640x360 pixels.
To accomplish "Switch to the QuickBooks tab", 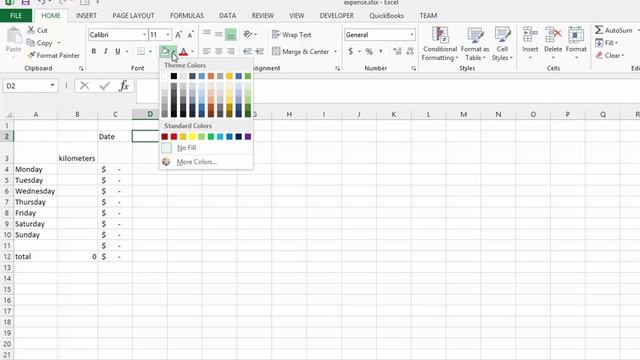I will coord(386,16).
